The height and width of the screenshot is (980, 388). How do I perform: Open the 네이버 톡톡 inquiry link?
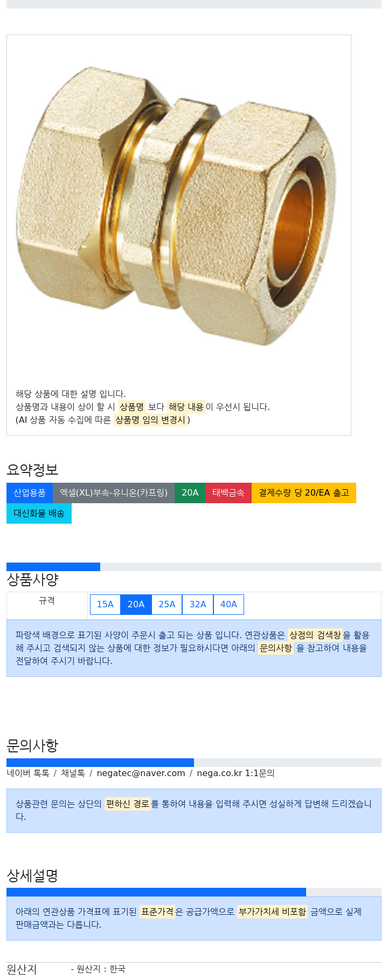pos(28,773)
